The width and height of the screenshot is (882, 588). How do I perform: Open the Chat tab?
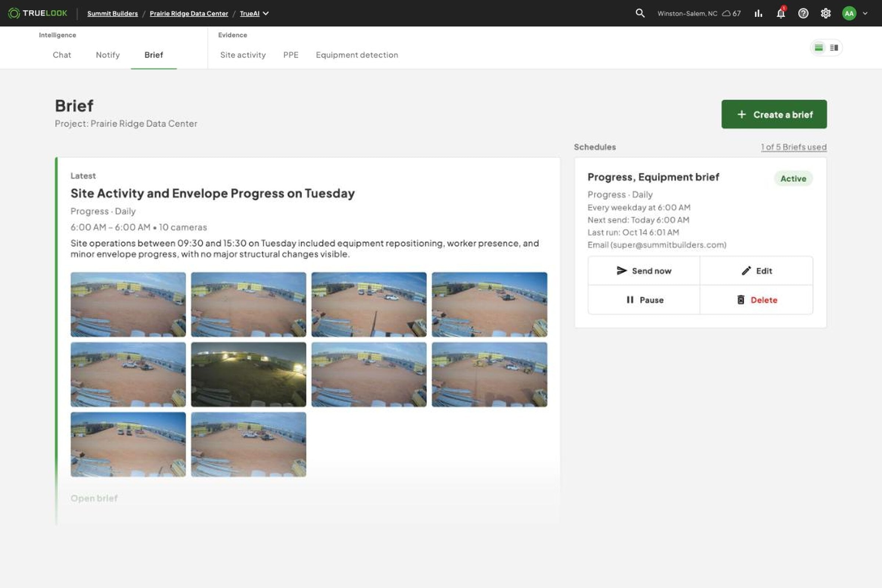pyautogui.click(x=62, y=55)
